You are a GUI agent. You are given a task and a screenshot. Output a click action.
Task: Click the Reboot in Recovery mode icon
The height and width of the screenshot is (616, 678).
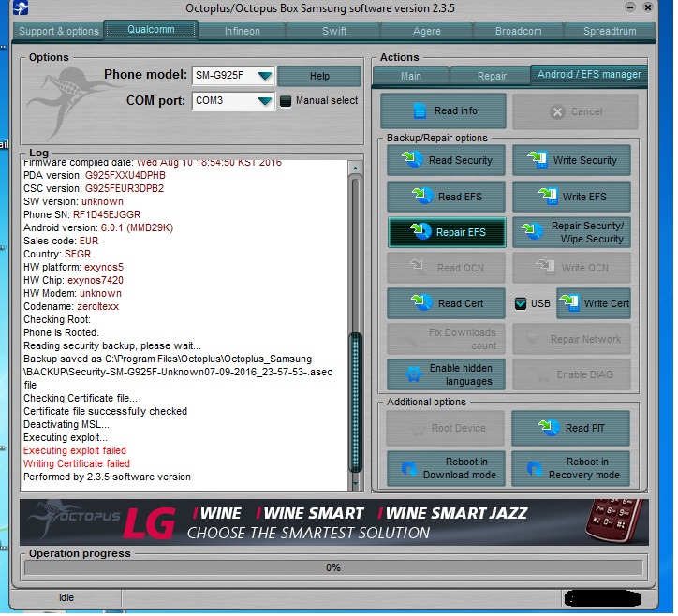(x=534, y=468)
